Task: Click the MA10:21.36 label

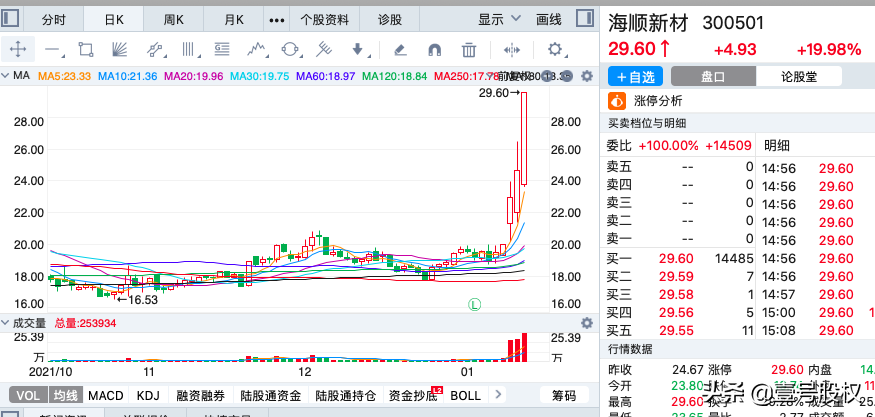Action: [128, 76]
